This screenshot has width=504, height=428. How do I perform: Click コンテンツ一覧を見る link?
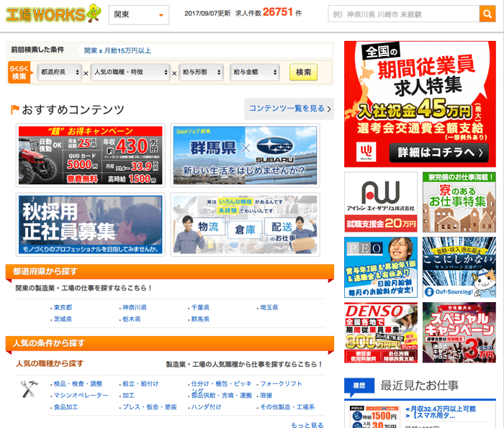[289, 109]
